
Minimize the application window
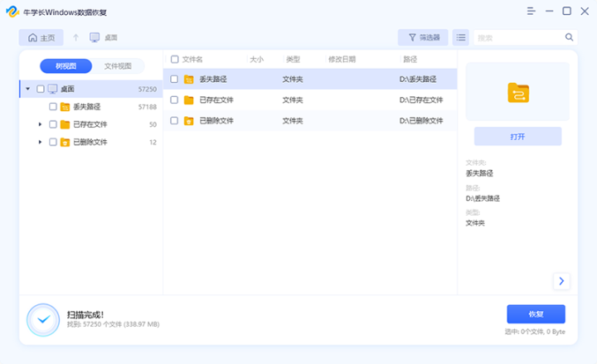549,11
